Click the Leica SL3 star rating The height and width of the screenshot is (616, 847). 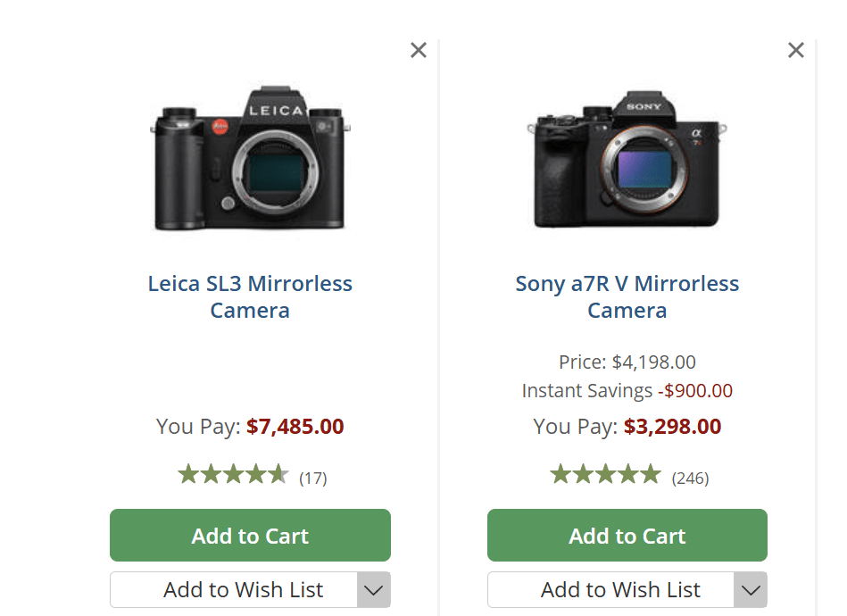[233, 474]
